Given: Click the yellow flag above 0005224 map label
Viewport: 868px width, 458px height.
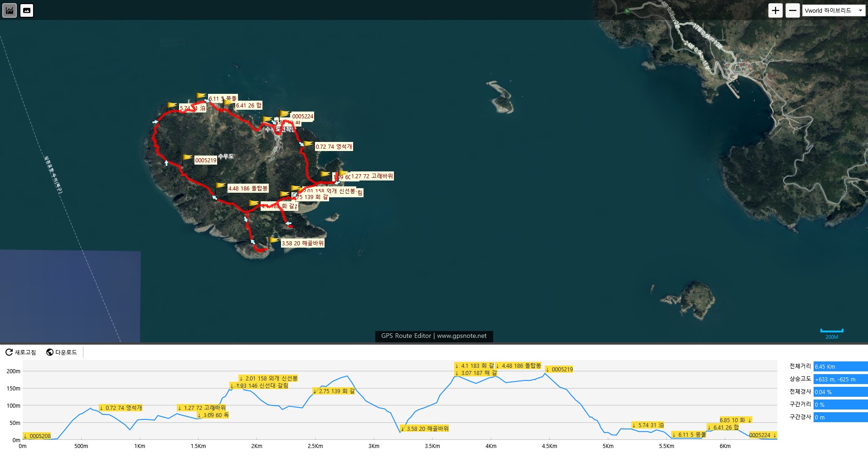Looking at the screenshot, I should click(x=284, y=113).
